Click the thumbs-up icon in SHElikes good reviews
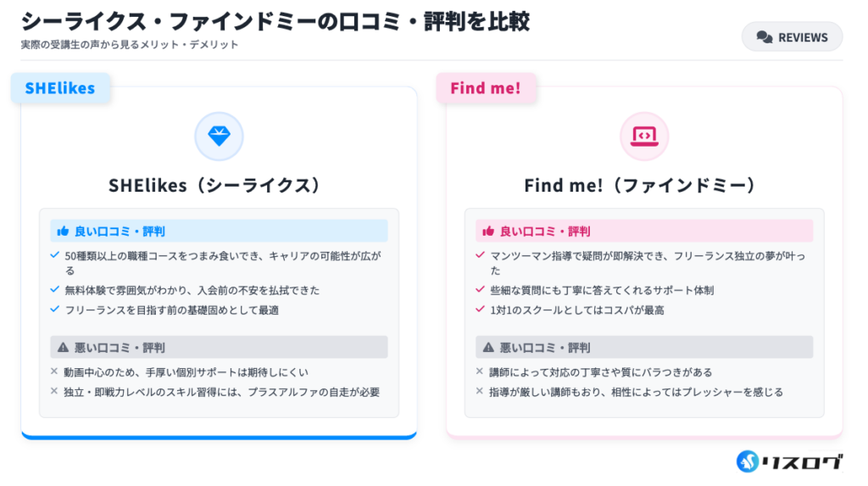 63,231
